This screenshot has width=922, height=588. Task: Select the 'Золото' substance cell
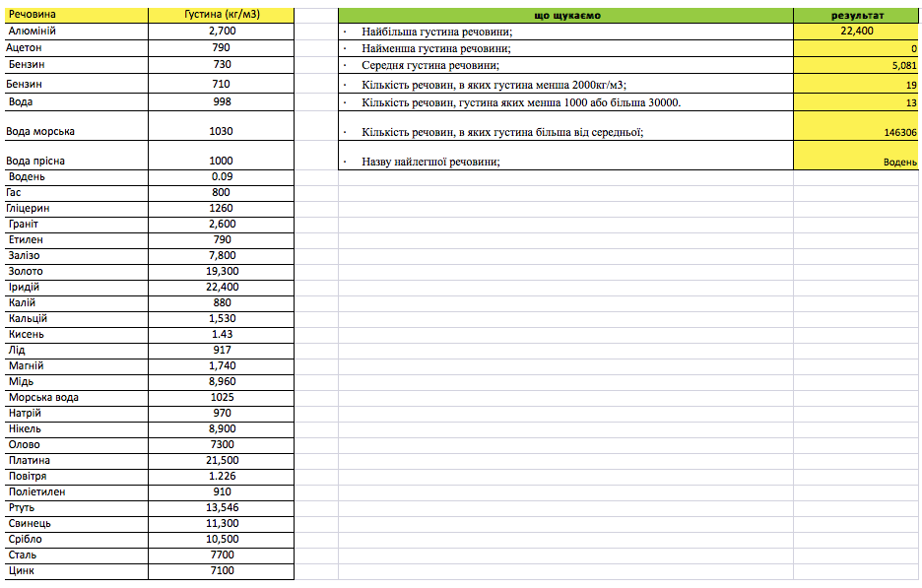(75, 272)
